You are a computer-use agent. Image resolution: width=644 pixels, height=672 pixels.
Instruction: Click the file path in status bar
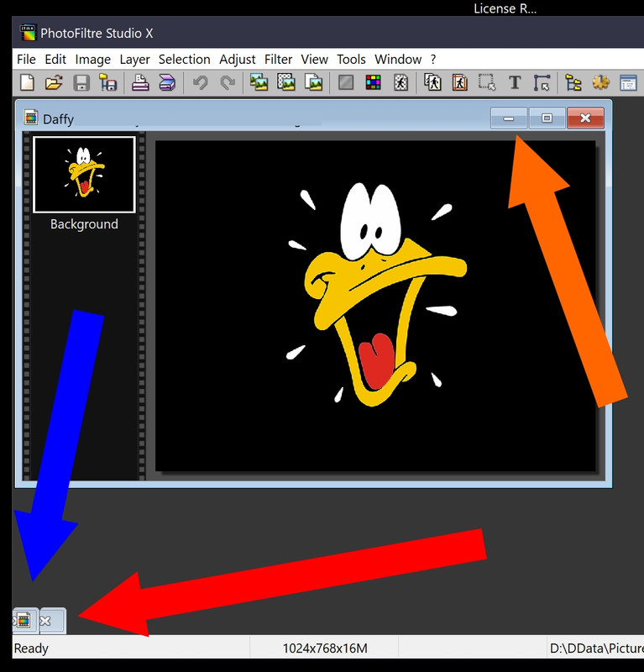[596, 648]
